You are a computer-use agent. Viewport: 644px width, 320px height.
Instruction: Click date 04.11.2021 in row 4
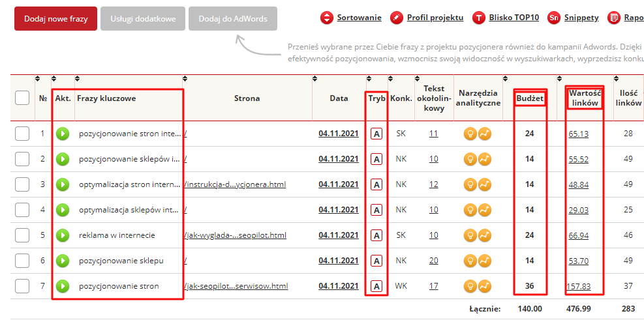[x=338, y=210]
